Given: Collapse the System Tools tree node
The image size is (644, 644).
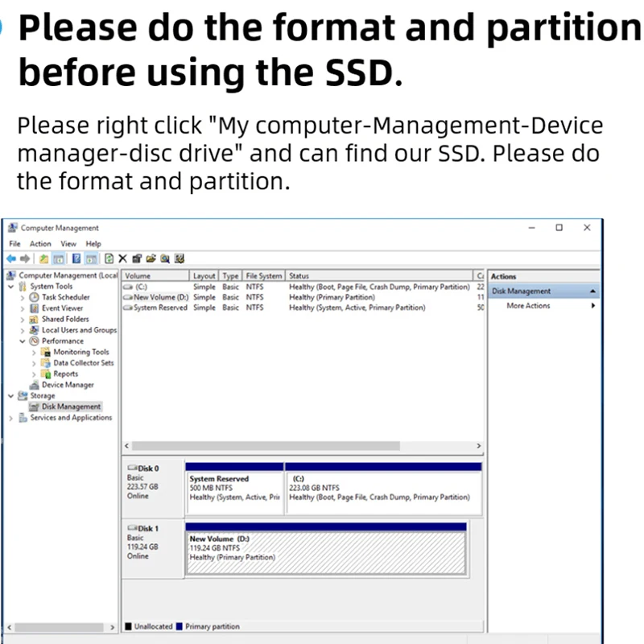Looking at the screenshot, I should (x=11, y=287).
